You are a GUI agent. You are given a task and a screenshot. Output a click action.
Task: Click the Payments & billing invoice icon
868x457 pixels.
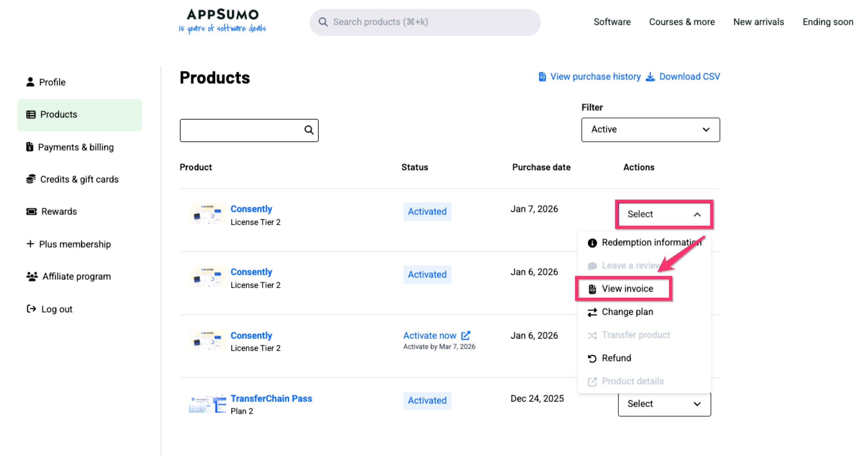30,147
